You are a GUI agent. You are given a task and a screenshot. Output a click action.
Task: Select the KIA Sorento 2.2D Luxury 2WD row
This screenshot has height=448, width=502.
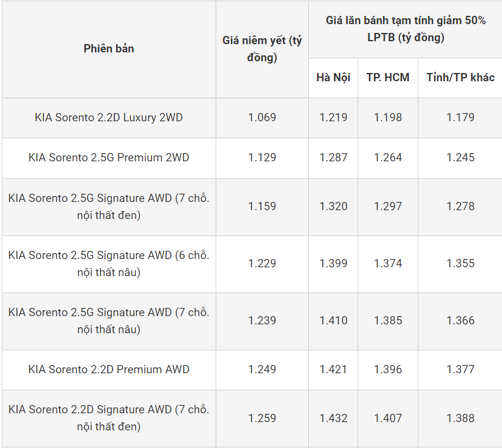point(108,117)
